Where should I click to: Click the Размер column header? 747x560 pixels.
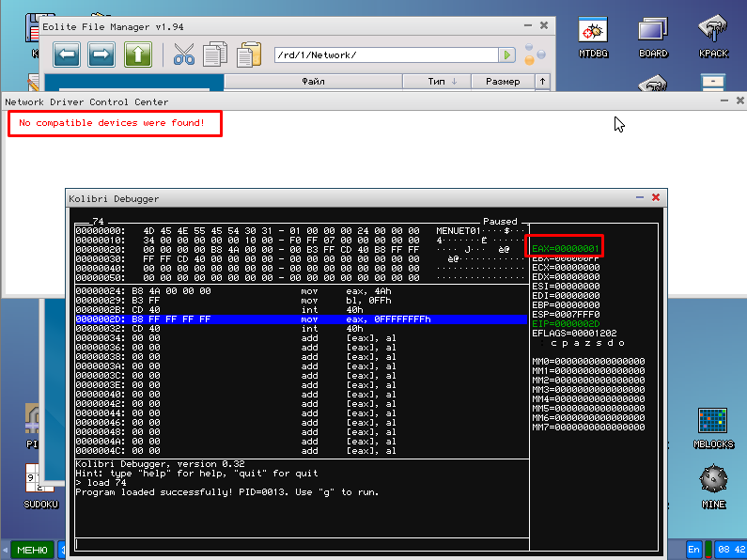(503, 82)
